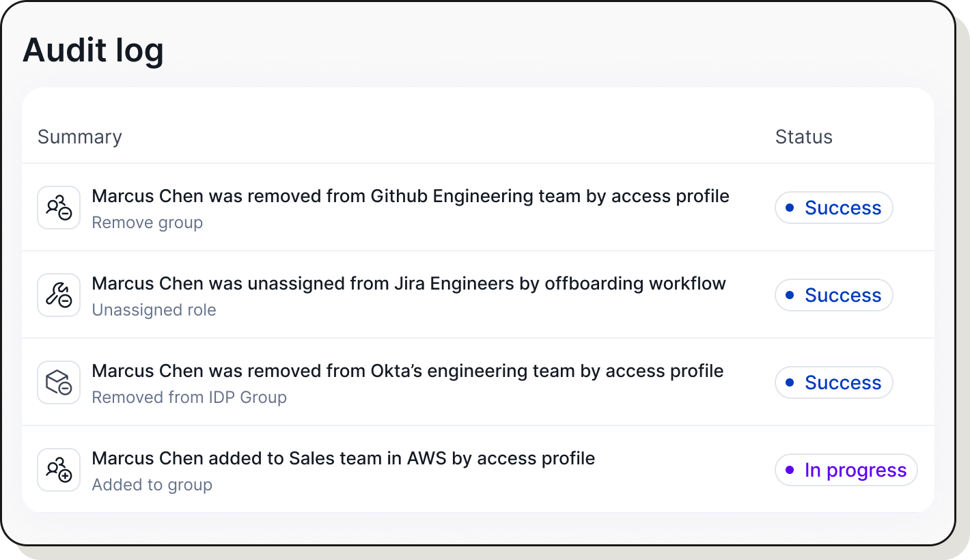The height and width of the screenshot is (560, 970).
Task: Click the status dot on the Jira row badge
Action: [790, 295]
